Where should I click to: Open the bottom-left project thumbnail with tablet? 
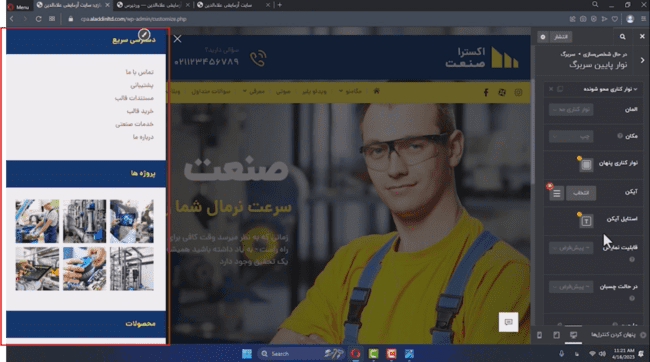click(37, 269)
